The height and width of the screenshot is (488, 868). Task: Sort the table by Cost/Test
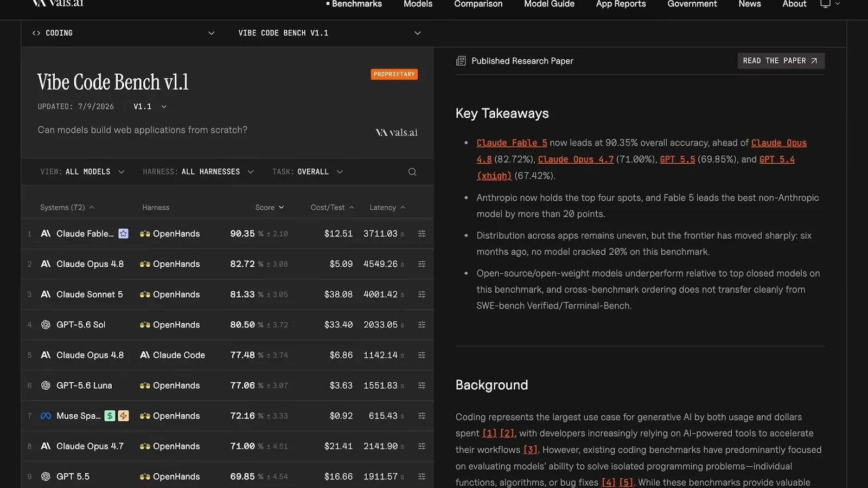point(332,208)
